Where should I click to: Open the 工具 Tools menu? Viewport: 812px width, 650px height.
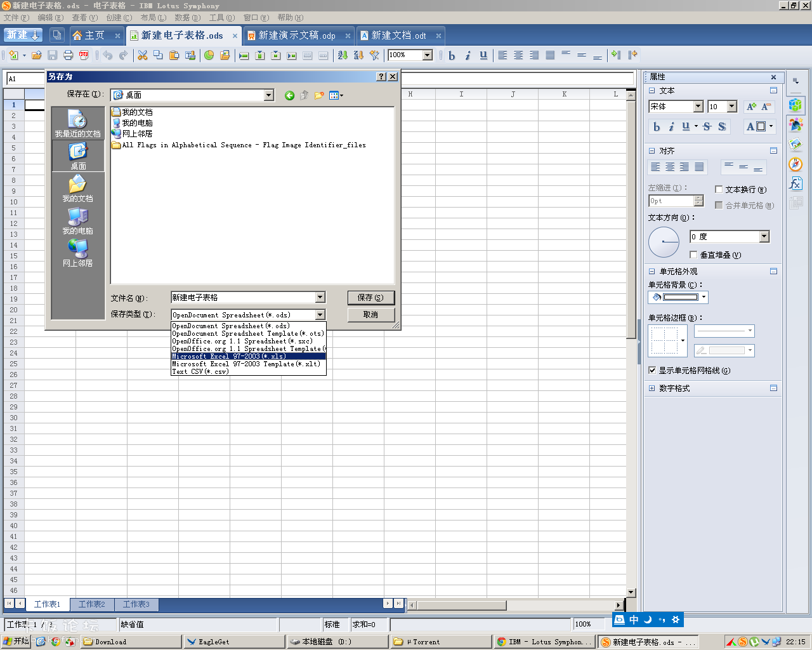click(x=222, y=18)
